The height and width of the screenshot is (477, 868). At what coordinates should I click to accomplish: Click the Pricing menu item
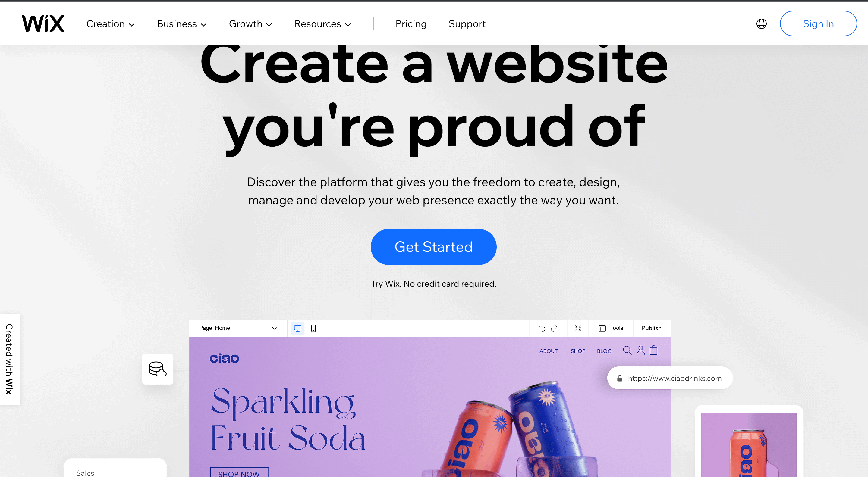pos(411,23)
